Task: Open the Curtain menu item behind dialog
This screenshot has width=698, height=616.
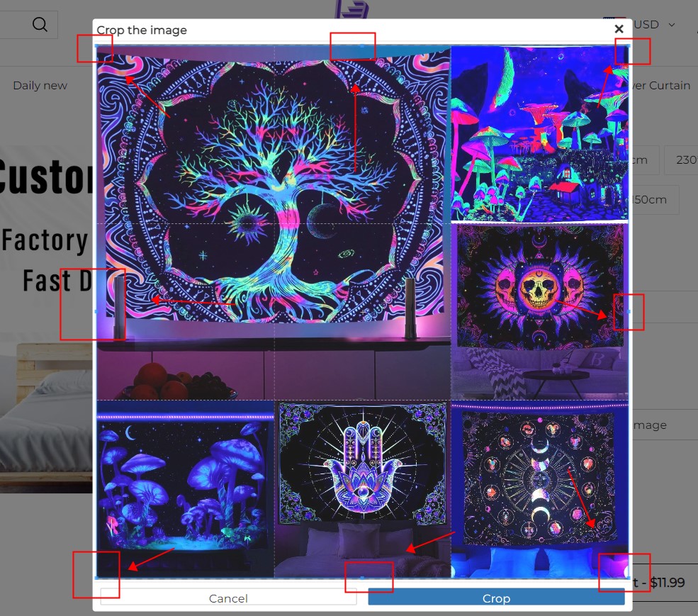Action: tap(661, 86)
